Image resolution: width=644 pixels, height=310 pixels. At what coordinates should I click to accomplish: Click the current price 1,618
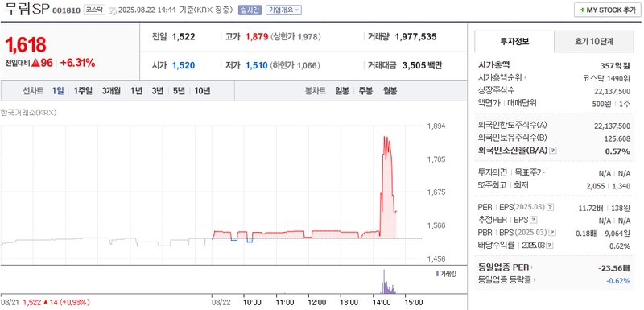click(x=26, y=45)
